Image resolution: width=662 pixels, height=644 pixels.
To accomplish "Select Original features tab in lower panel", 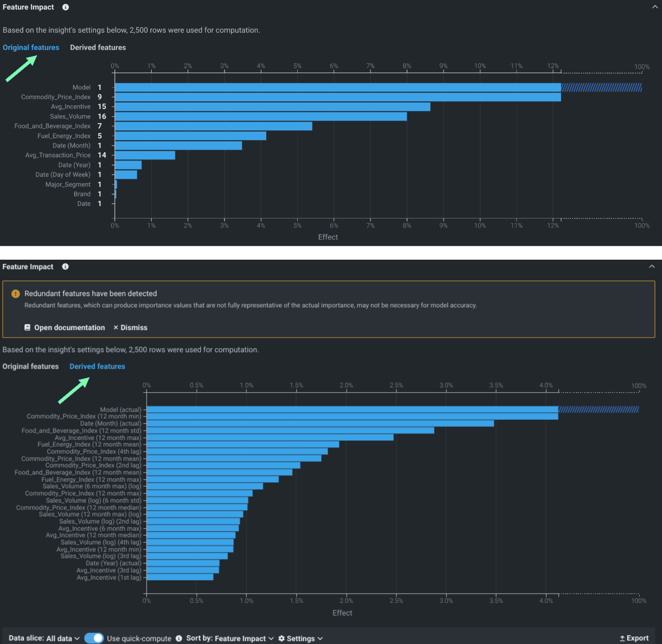I will [x=31, y=366].
